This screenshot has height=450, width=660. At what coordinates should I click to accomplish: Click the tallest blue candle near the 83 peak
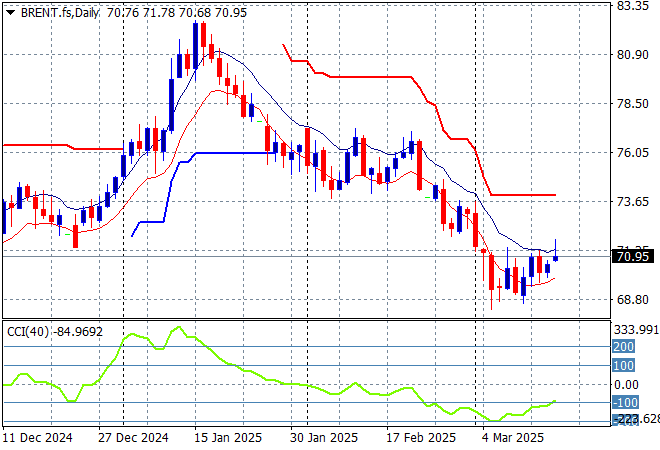point(195,46)
